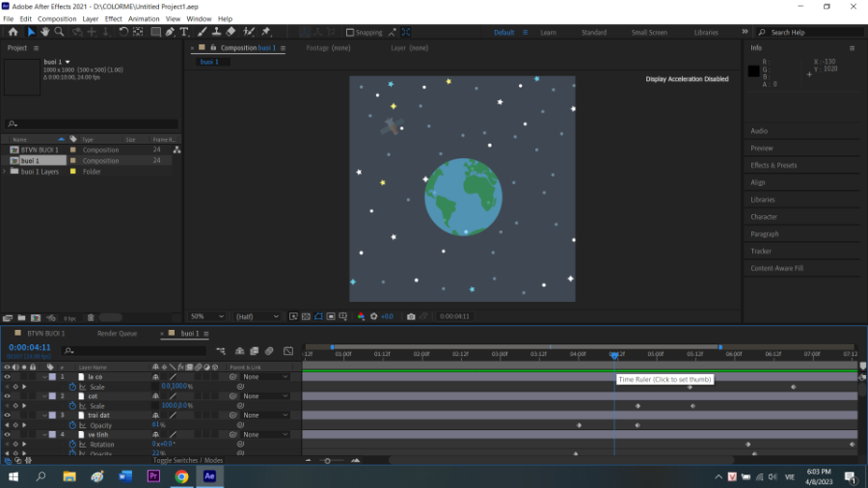
Task: Open the Composition menu
Action: coord(57,19)
